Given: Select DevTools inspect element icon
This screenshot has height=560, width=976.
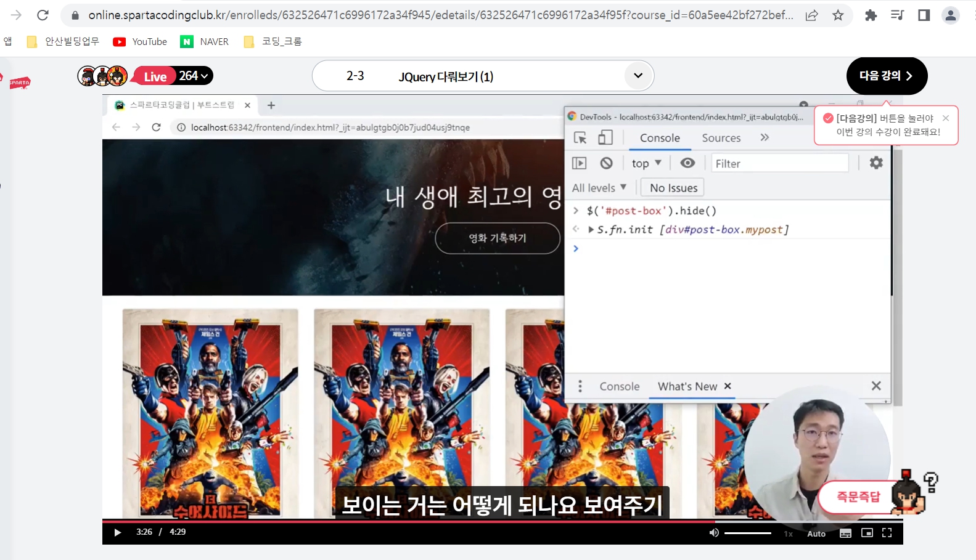Looking at the screenshot, I should 580,137.
